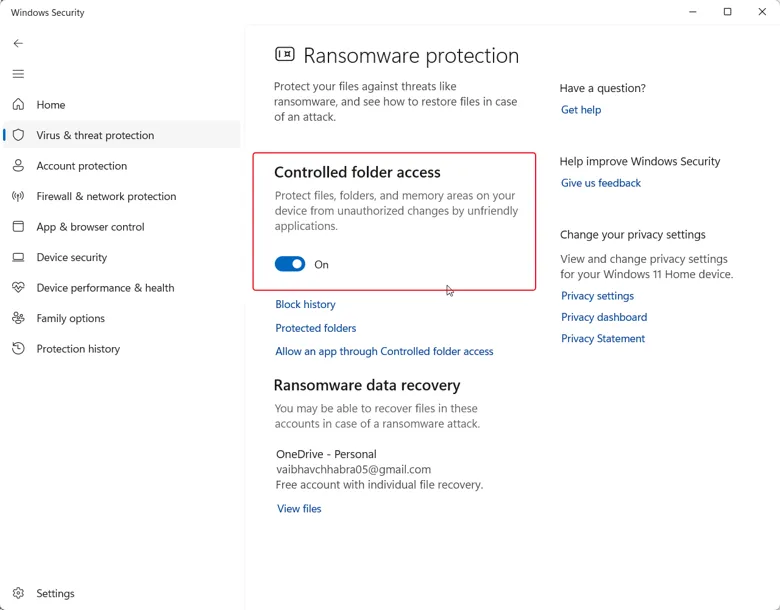780x610 pixels.
Task: Click the Virus & threat protection shield icon
Action: [x=18, y=135]
